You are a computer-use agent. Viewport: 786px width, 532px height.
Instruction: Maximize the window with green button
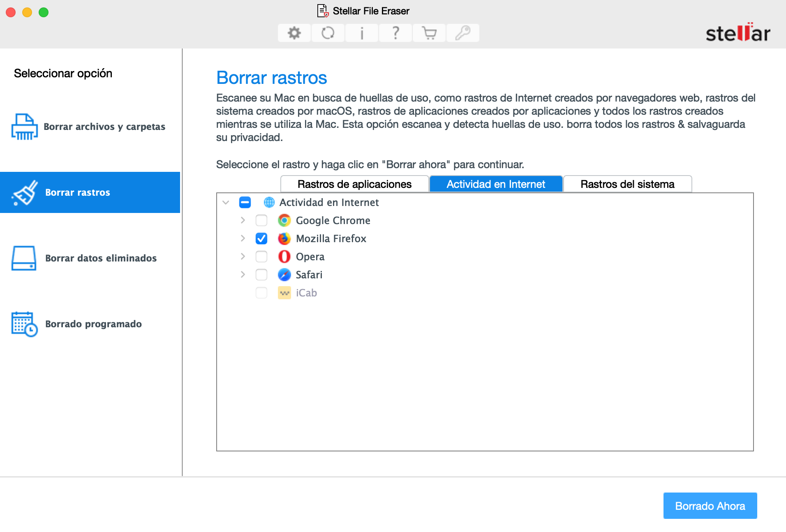point(44,12)
